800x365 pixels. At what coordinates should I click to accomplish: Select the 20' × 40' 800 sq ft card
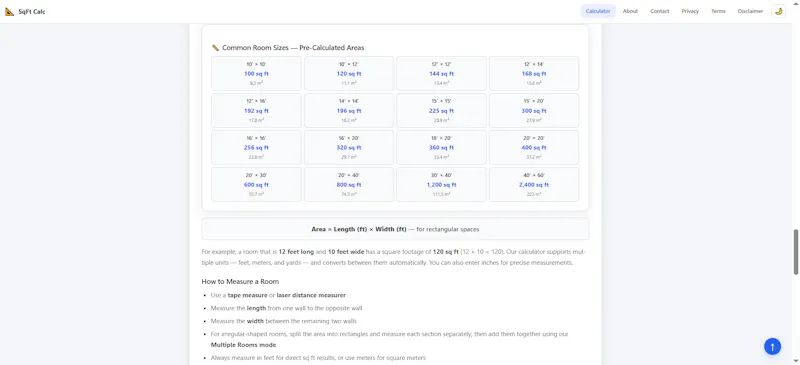(x=349, y=184)
